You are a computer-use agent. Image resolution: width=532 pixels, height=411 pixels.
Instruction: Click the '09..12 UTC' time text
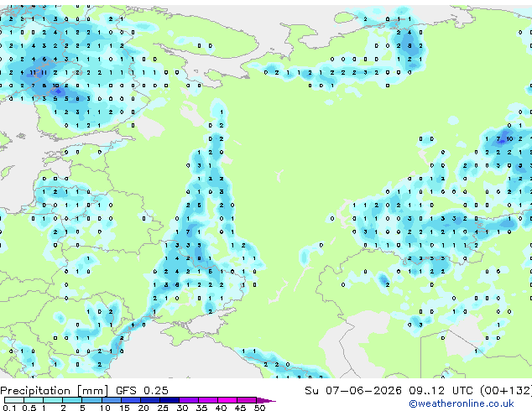[x=441, y=390]
